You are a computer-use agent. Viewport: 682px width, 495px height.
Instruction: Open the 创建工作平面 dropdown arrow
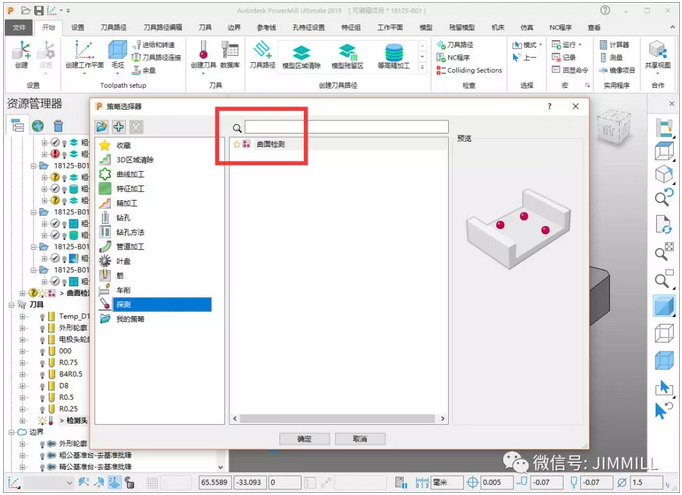(84, 73)
